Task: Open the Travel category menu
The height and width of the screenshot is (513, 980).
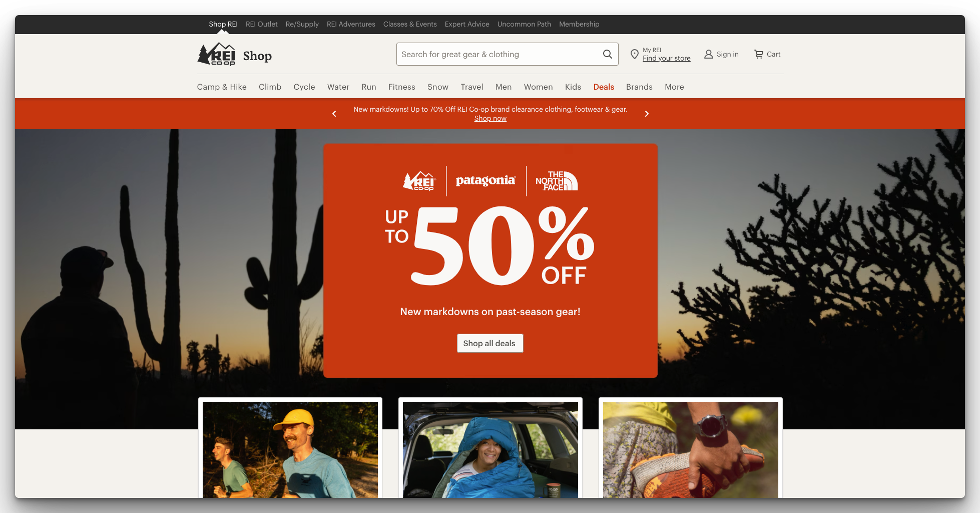Action: (472, 87)
